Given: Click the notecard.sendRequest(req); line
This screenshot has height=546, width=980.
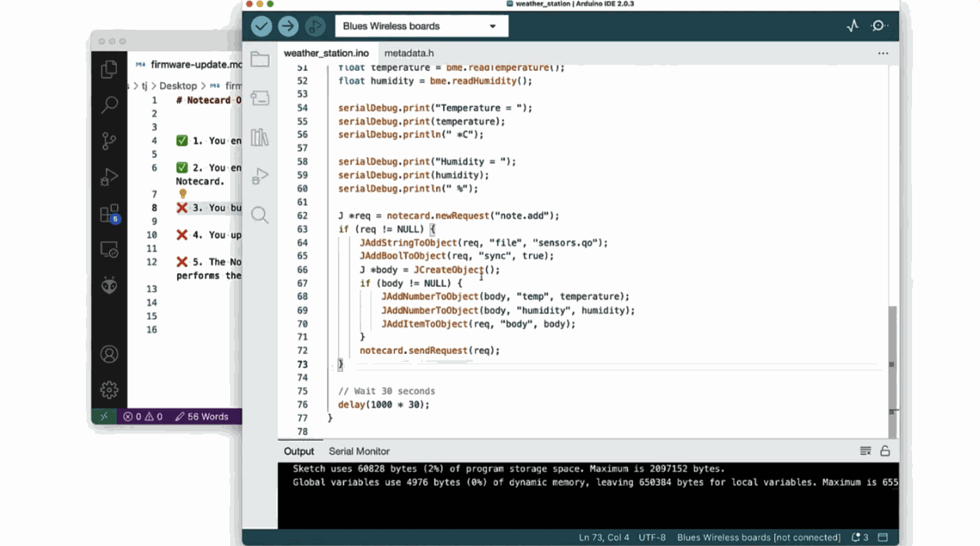Looking at the screenshot, I should tap(430, 350).
